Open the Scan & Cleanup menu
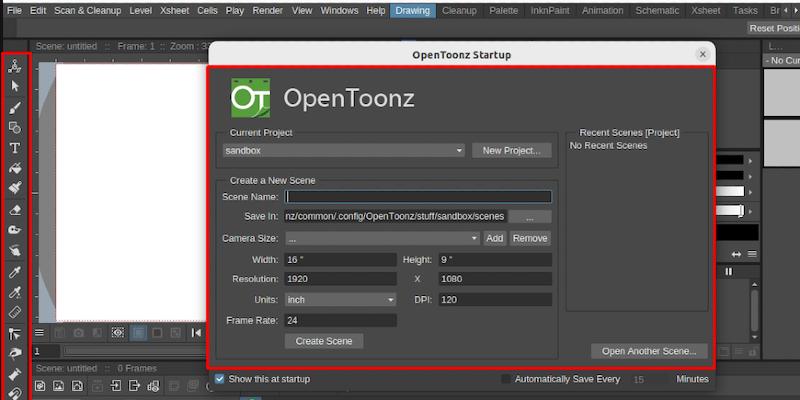The height and width of the screenshot is (400, 800). [x=88, y=10]
